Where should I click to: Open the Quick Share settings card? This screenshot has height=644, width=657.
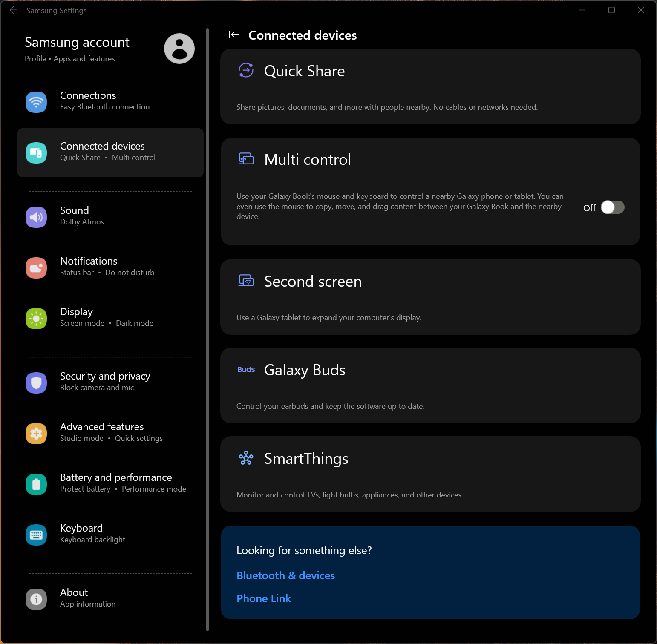tap(430, 86)
